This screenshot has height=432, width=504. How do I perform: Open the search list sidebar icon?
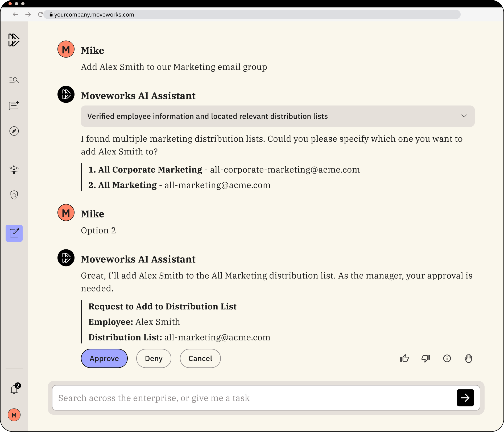14,80
